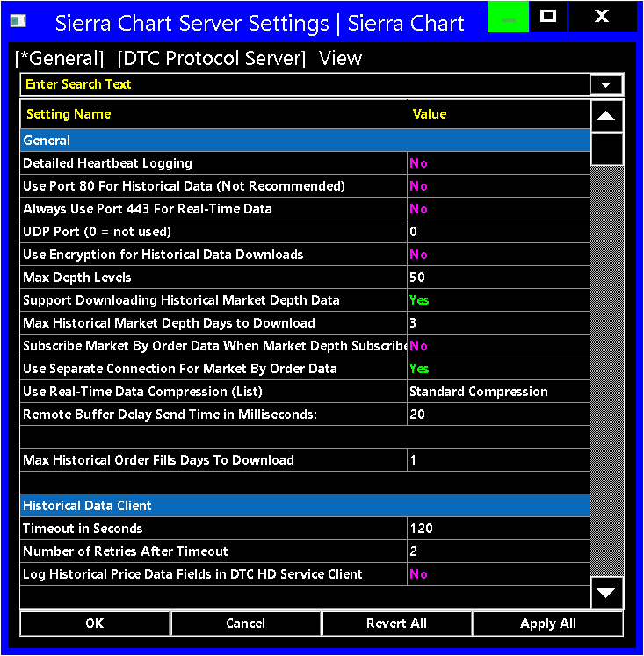Viewport: 644px width, 656px height.
Task: Click the scroll down arrow button
Action: [x=606, y=593]
